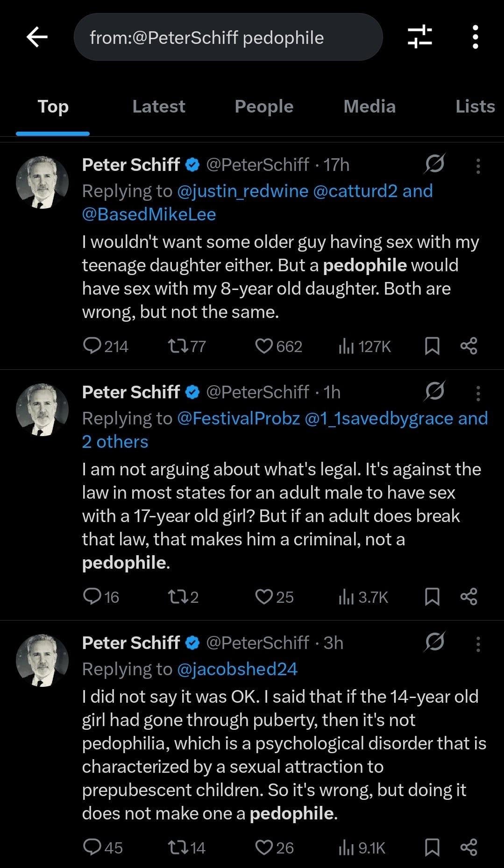Switch to the People tab

(264, 106)
